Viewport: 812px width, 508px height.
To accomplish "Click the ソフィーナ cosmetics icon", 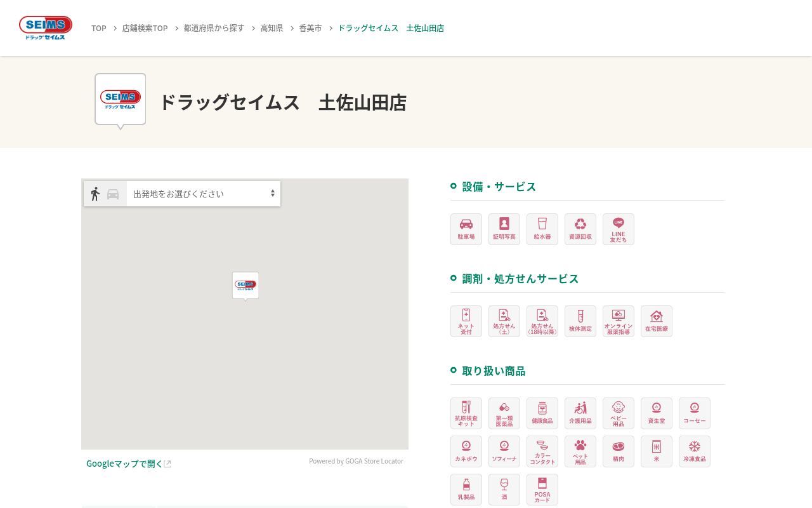I will pos(504,451).
